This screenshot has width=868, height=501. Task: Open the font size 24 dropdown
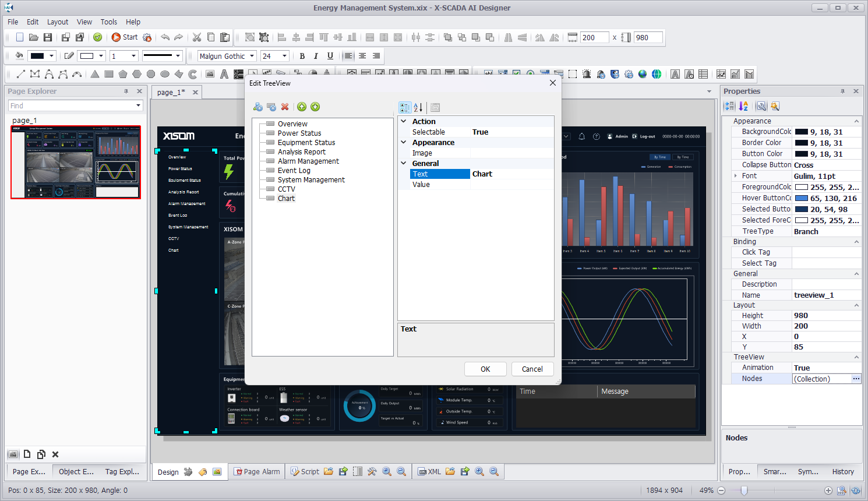pyautogui.click(x=284, y=56)
